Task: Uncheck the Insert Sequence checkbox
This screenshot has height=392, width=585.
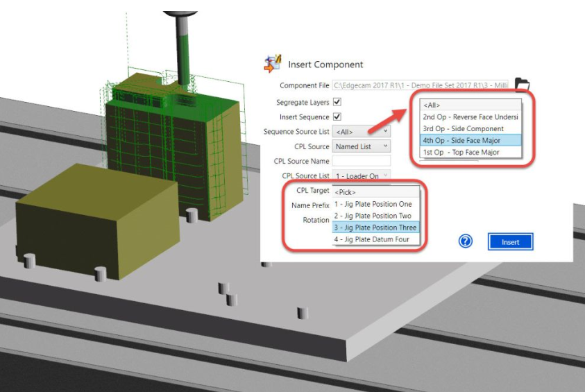Action: (337, 117)
